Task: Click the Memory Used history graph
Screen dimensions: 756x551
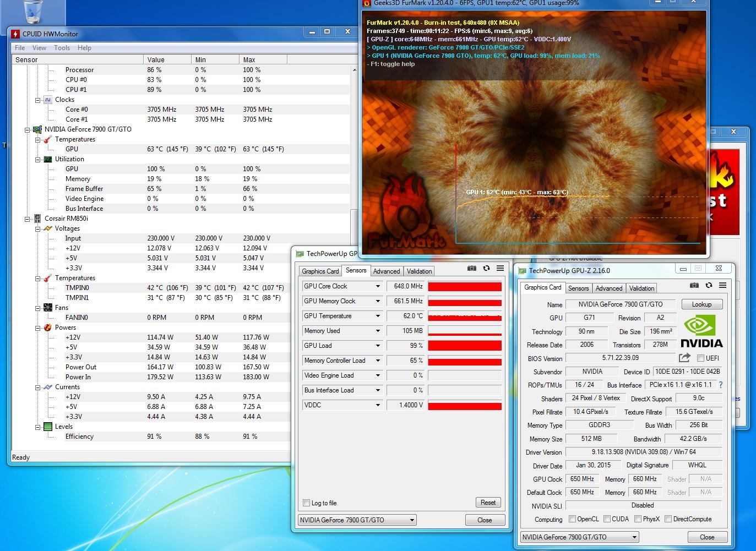Action: point(465,331)
